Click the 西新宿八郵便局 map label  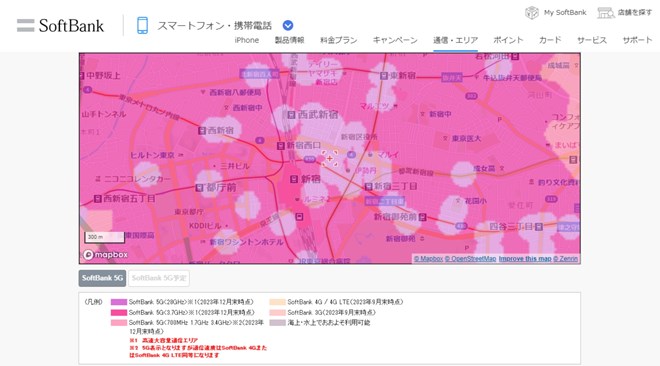pos(235,92)
